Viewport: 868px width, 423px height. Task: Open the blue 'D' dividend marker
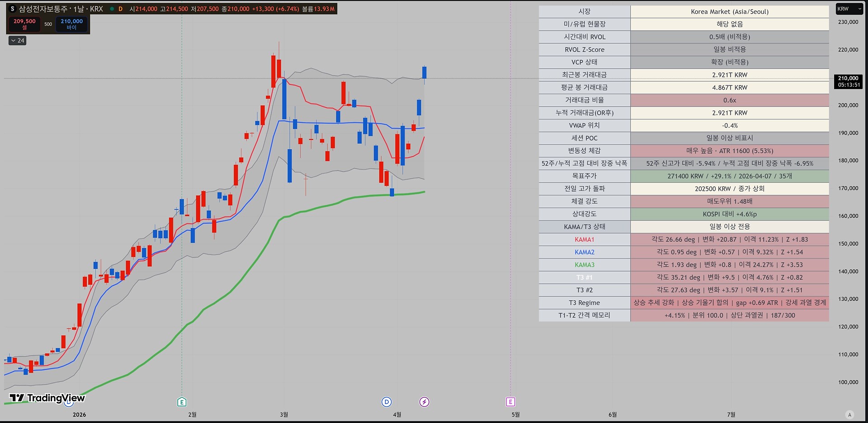[387, 402]
